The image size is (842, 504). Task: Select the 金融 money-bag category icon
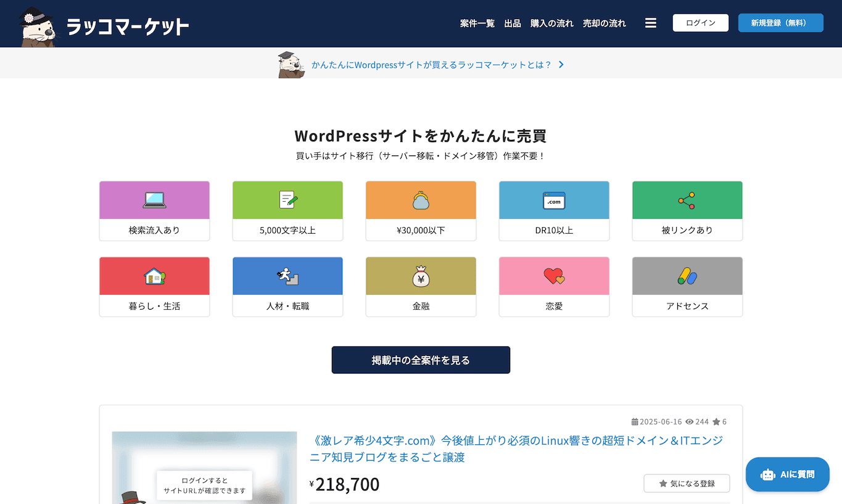[421, 276]
